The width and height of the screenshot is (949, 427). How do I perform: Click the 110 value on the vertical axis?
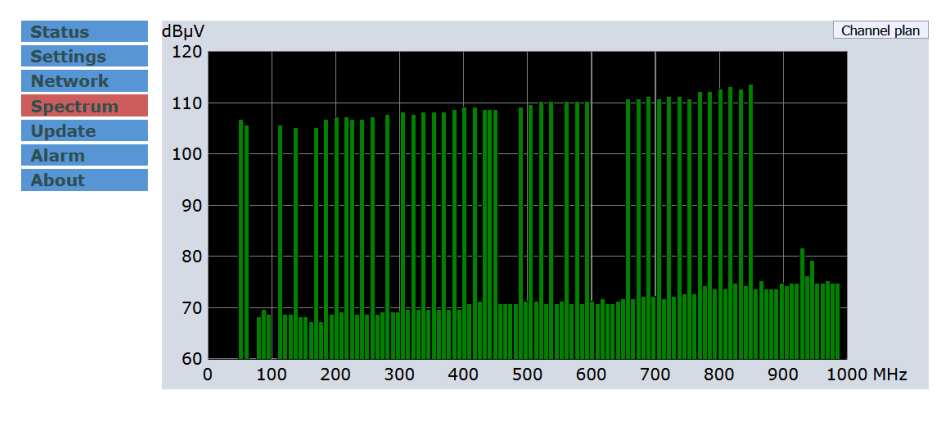tap(186, 103)
